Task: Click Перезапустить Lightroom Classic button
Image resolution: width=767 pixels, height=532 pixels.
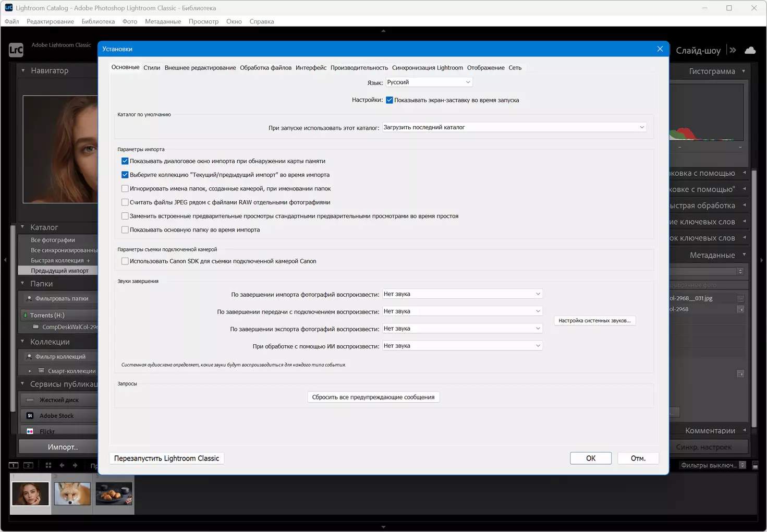Action: (x=167, y=458)
